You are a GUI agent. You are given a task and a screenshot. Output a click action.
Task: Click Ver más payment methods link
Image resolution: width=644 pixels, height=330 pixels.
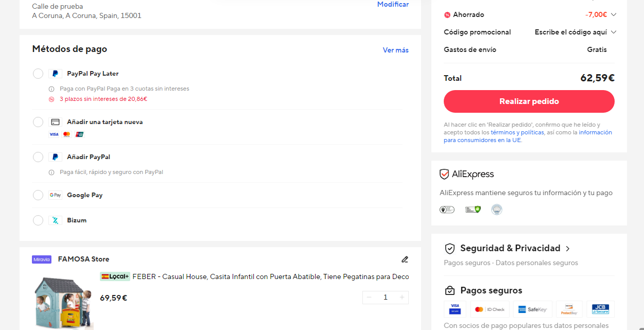click(x=396, y=50)
